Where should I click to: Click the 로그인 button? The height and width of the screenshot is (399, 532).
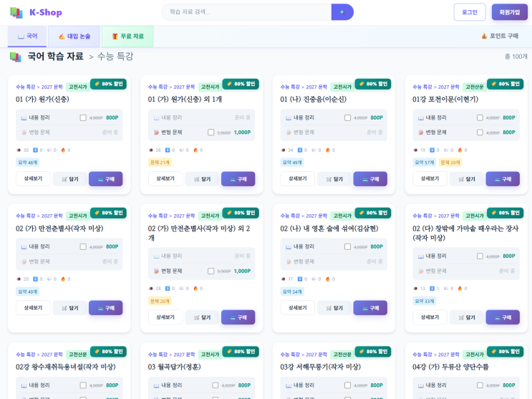469,12
